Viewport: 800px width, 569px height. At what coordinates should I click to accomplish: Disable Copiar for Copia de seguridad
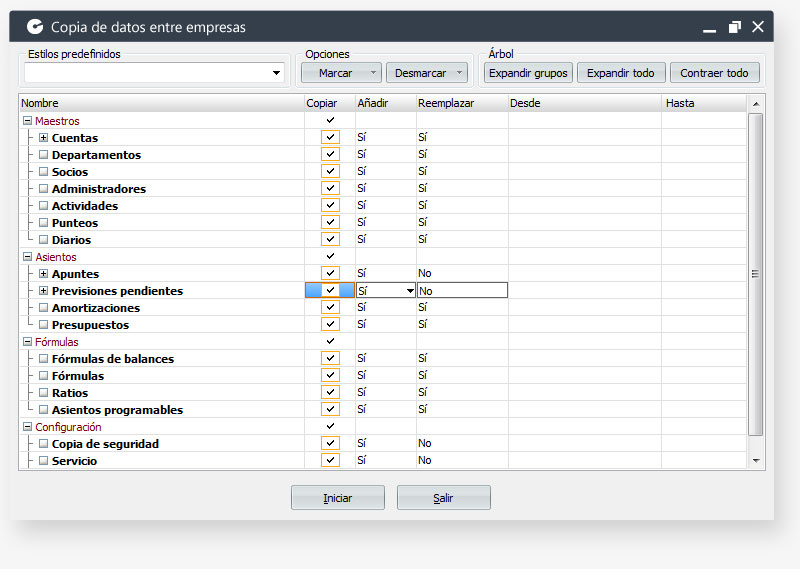click(x=331, y=444)
